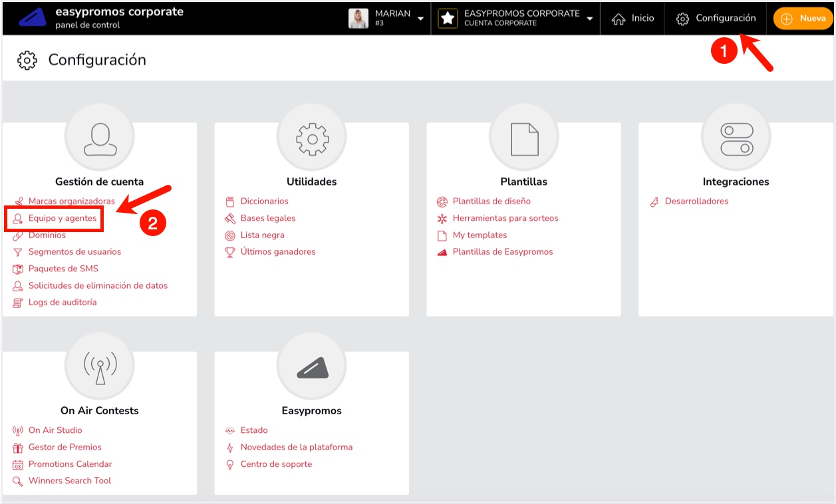Viewport: 836px width, 504px height.
Task: Click the Plantillas document icon
Action: [524, 138]
